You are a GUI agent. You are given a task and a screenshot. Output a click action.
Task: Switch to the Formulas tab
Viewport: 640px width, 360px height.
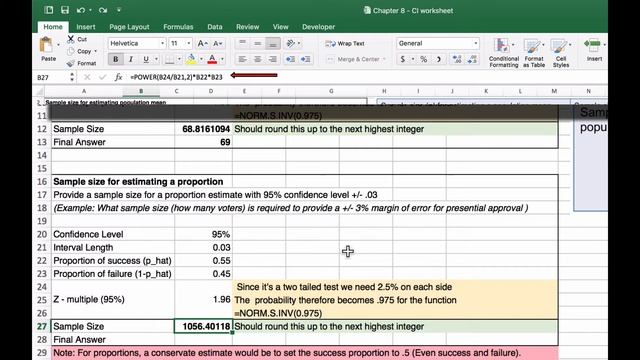(x=178, y=27)
